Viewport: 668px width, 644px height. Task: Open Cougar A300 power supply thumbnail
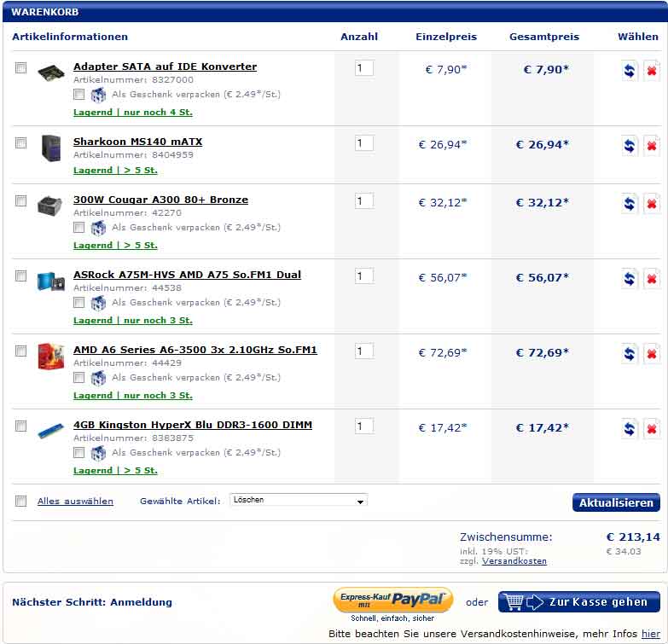pos(49,206)
